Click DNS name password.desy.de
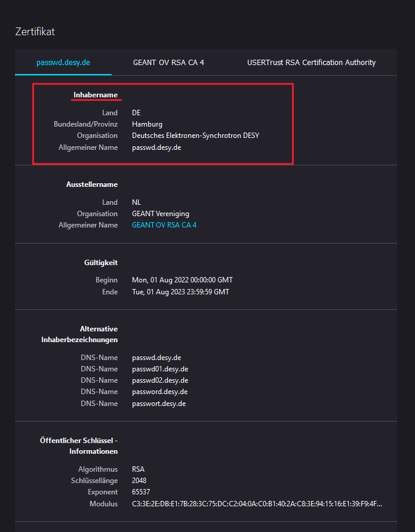The image size is (415, 532). tap(160, 392)
